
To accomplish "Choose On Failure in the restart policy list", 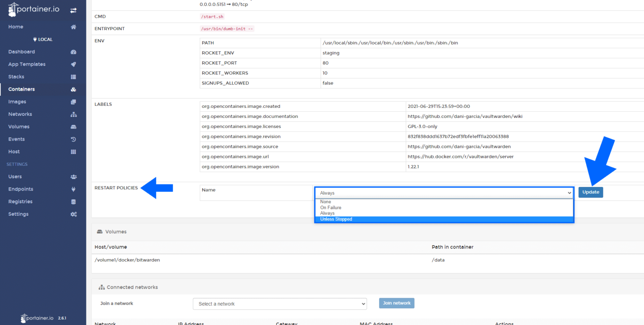I will (x=330, y=207).
